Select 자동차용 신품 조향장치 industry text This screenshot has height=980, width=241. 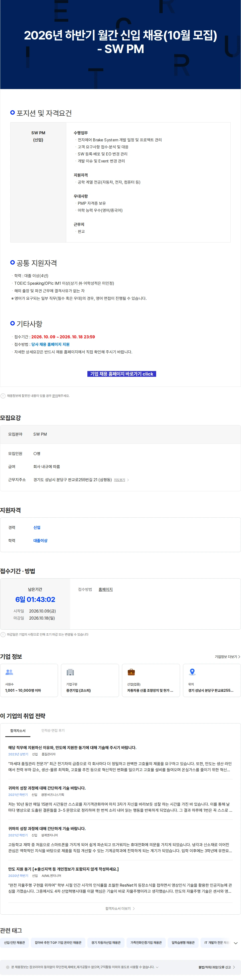pyautogui.click(x=150, y=690)
